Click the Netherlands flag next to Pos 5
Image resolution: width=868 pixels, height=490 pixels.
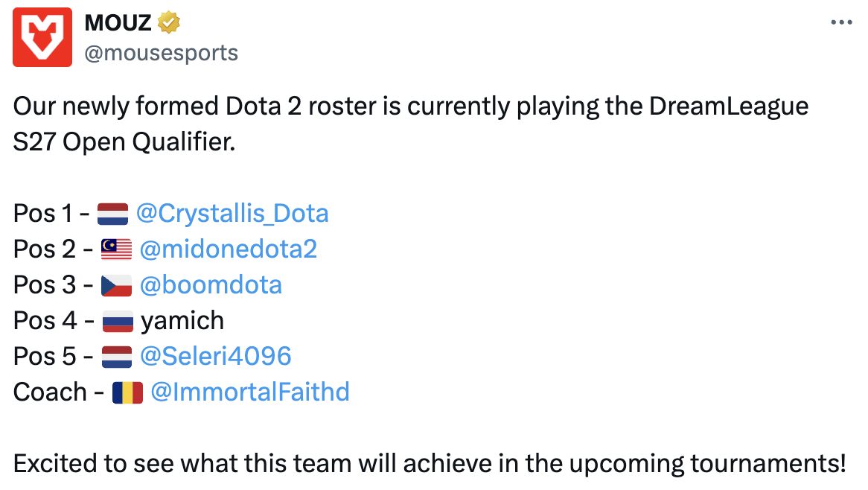point(117,357)
